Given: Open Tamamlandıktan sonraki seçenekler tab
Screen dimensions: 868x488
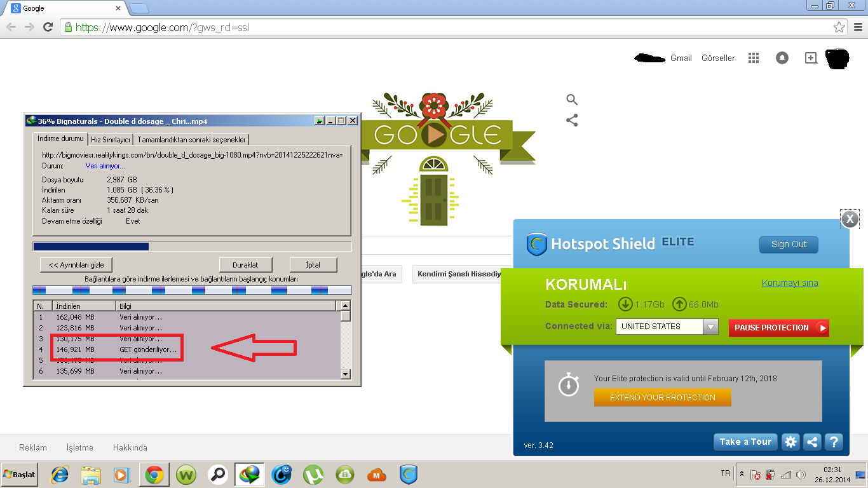Looking at the screenshot, I should [x=192, y=140].
